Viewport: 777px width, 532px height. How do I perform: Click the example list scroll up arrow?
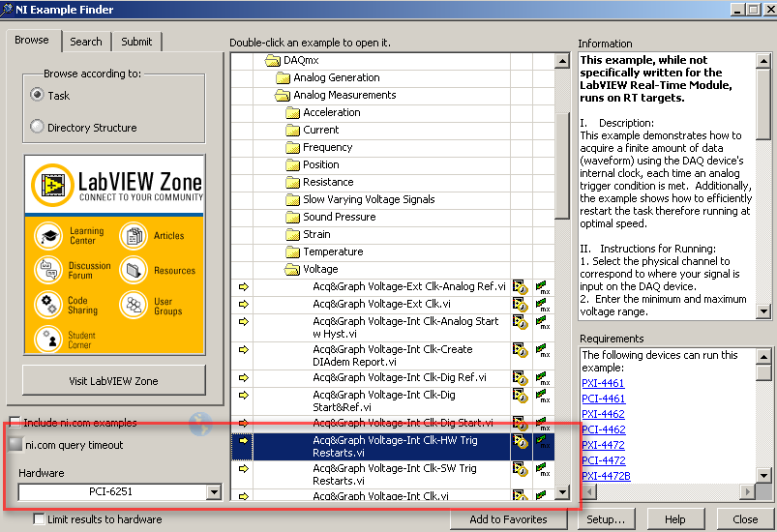[562, 61]
